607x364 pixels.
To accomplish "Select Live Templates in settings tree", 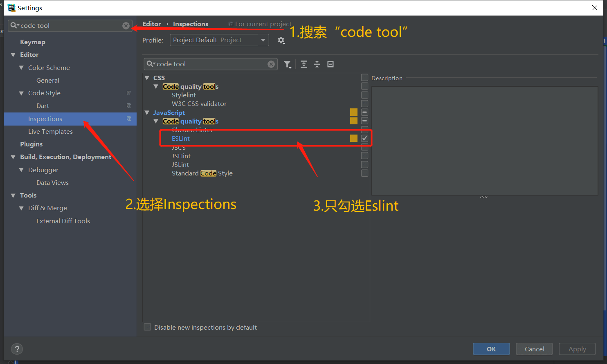I will [x=50, y=131].
